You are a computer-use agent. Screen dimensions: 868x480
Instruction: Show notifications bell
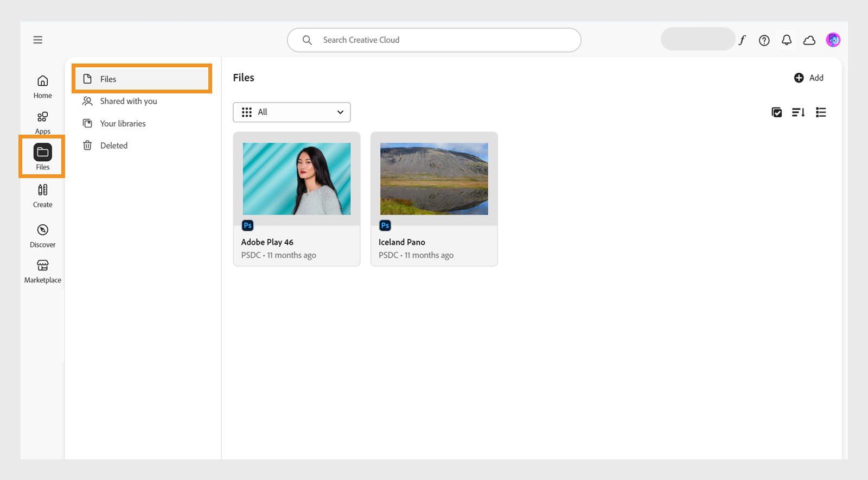(x=786, y=40)
